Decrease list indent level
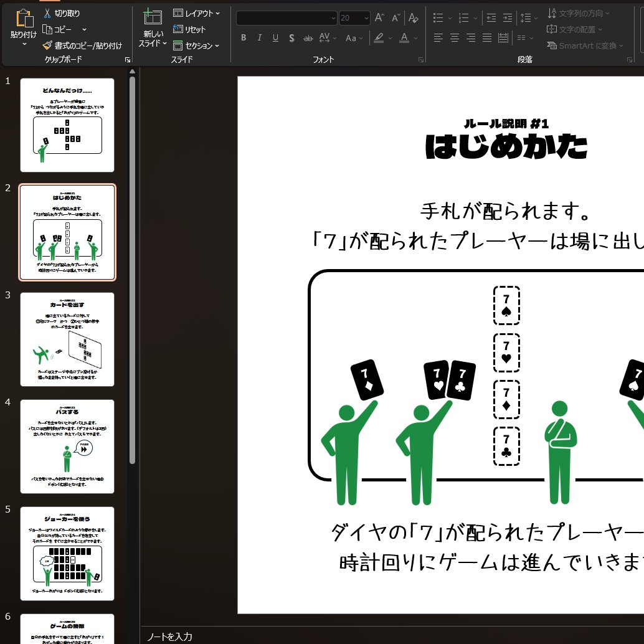The image size is (644, 644). click(491, 17)
